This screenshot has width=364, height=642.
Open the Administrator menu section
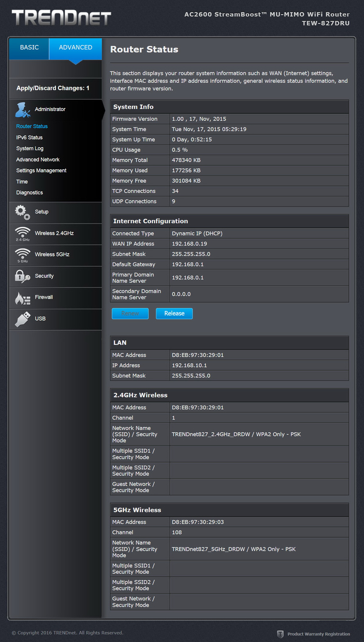(56, 110)
